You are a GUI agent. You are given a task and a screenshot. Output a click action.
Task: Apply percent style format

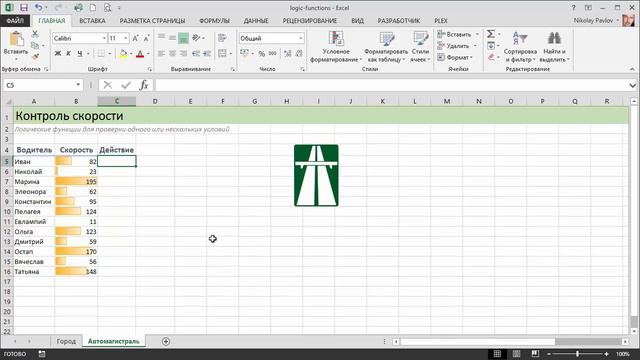(262, 53)
